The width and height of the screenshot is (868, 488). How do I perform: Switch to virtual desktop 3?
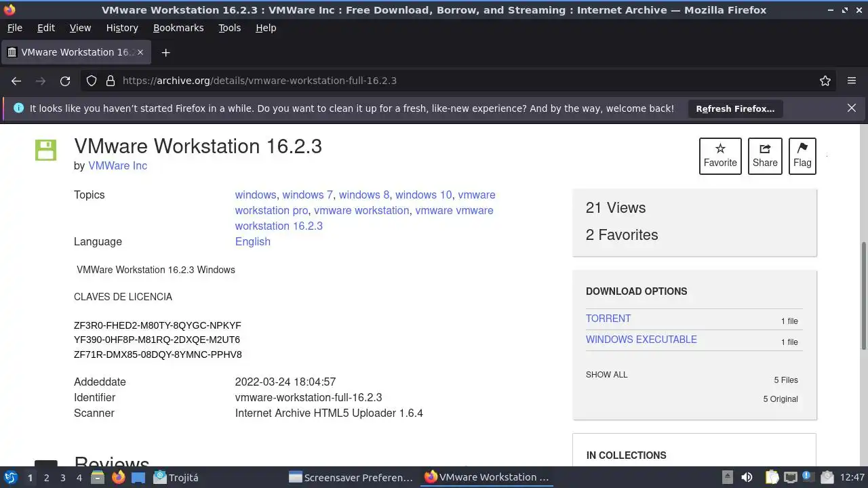pos(62,477)
